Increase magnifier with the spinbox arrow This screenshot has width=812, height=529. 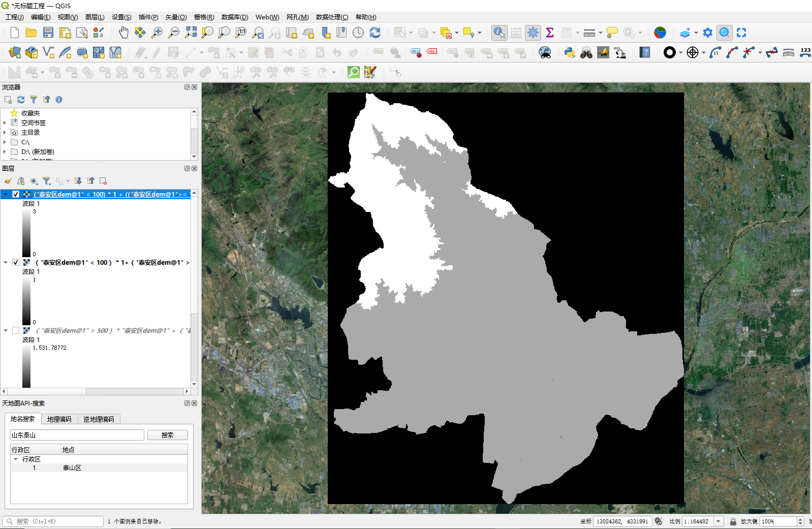800,519
